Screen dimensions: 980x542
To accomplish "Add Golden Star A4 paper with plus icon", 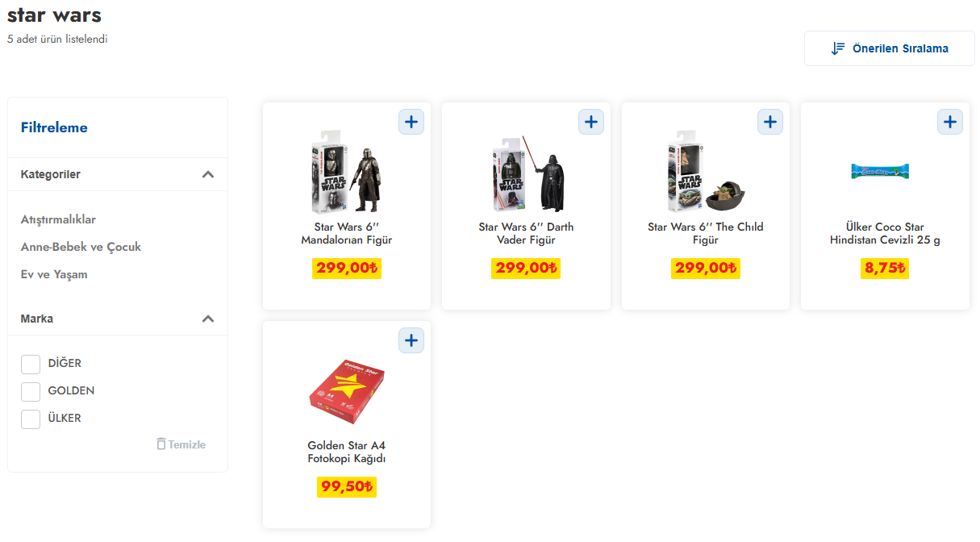I will click(411, 340).
